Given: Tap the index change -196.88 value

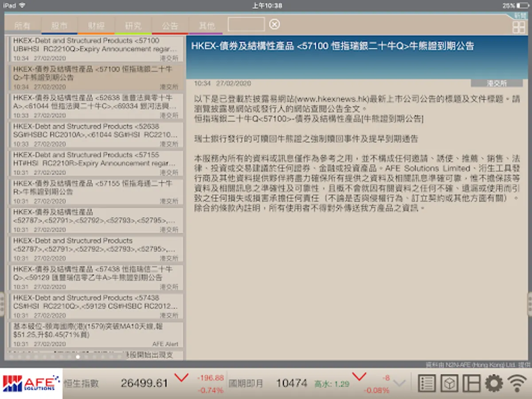Looking at the screenshot, I should [x=210, y=378].
